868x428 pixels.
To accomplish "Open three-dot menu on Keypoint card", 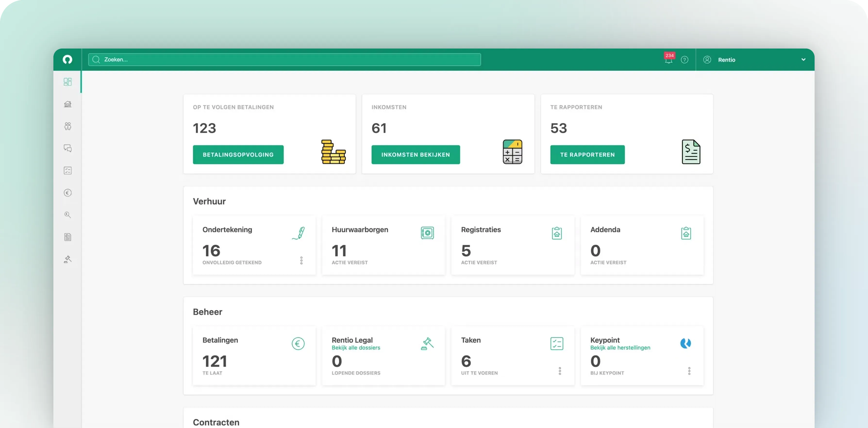I will point(689,371).
